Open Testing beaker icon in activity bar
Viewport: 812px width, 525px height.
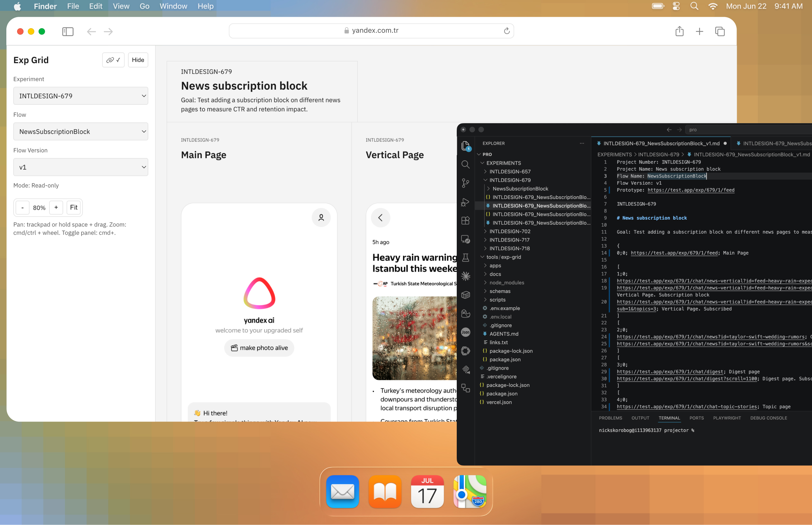(465, 257)
